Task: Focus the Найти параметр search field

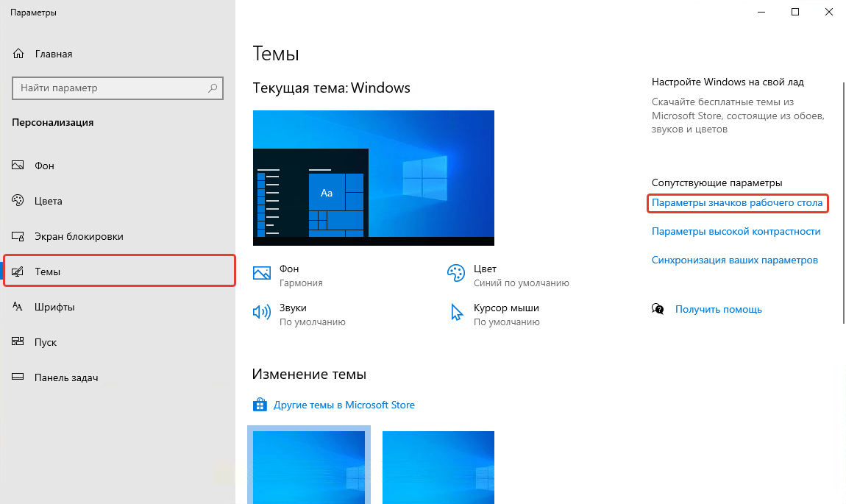Action: click(118, 88)
